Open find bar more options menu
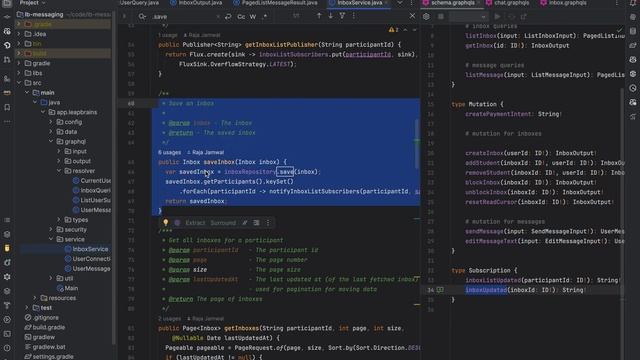The height and width of the screenshot is (360, 640). pos(353,16)
